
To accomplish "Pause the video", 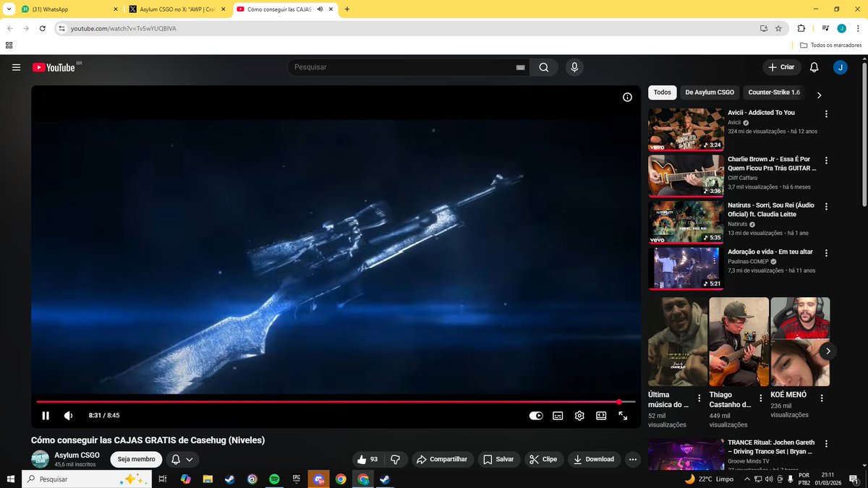I will [46, 416].
